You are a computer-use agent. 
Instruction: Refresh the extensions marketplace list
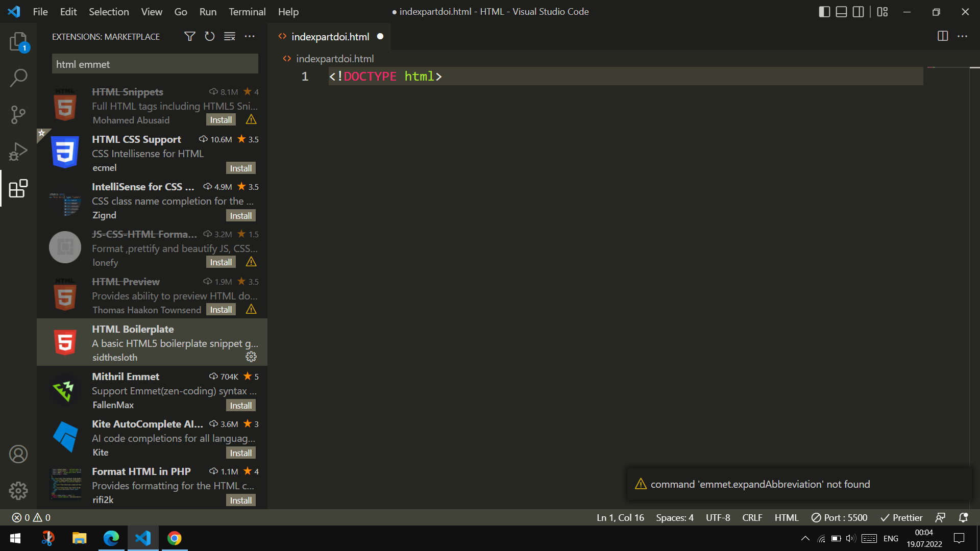209,36
